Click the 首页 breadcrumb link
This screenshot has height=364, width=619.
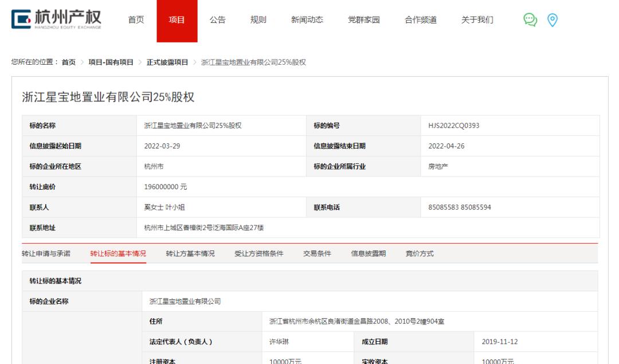point(69,62)
